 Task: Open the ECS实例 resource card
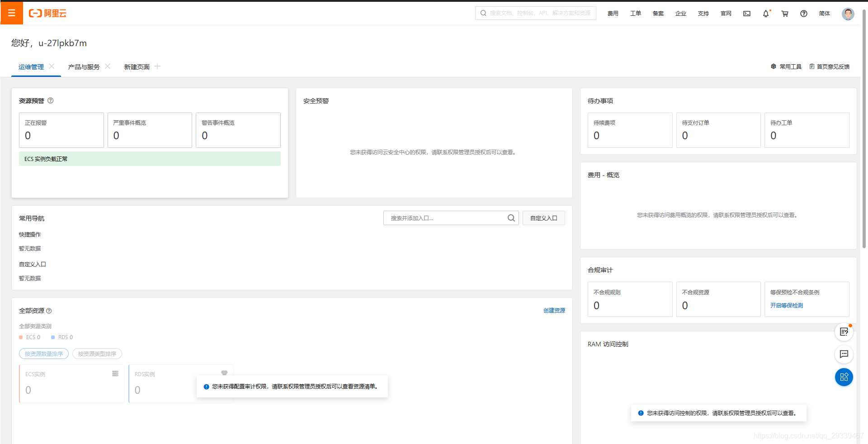click(72, 384)
